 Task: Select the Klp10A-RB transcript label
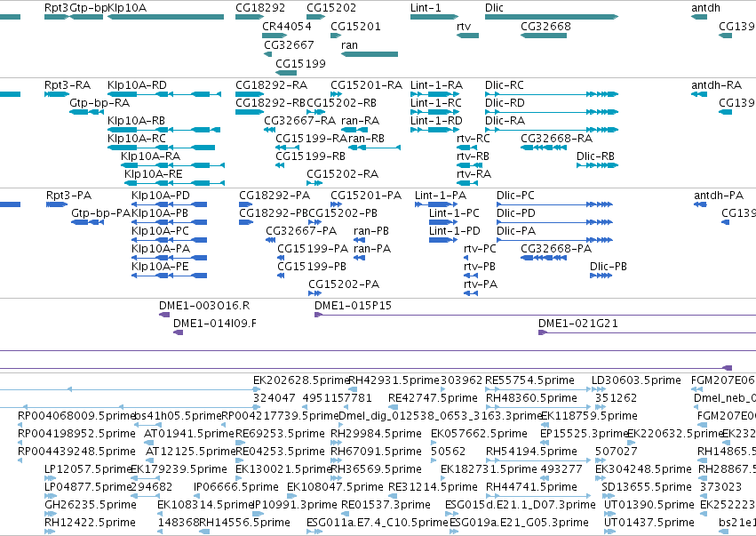click(137, 121)
